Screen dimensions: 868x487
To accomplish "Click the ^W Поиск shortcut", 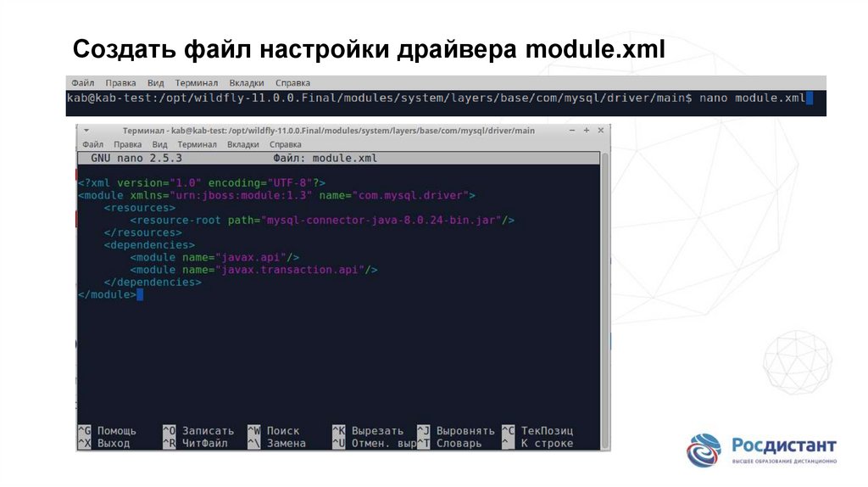I will pos(274,431).
